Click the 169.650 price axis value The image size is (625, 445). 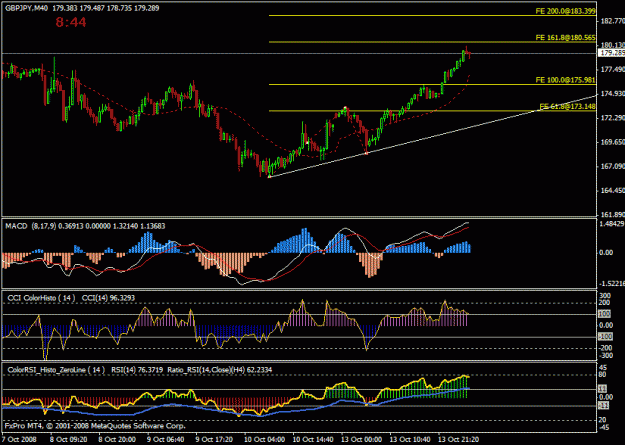coord(613,142)
